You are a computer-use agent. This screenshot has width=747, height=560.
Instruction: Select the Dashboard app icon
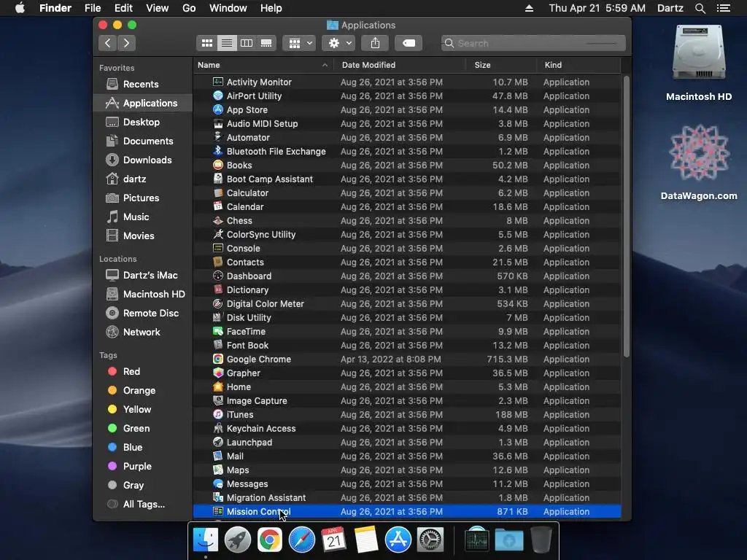pyautogui.click(x=217, y=276)
